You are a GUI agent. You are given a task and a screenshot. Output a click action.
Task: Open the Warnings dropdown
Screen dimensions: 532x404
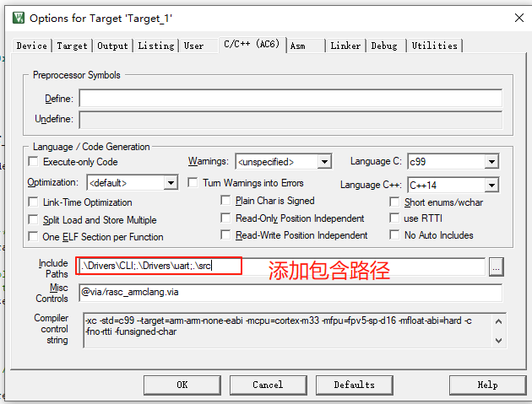324,162
